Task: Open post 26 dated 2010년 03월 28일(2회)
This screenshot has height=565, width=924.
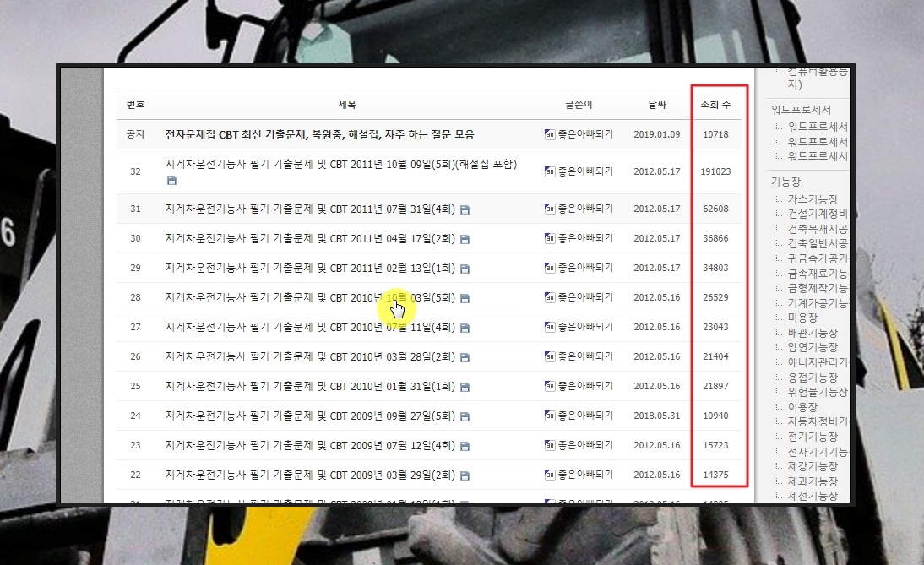Action: coord(310,356)
